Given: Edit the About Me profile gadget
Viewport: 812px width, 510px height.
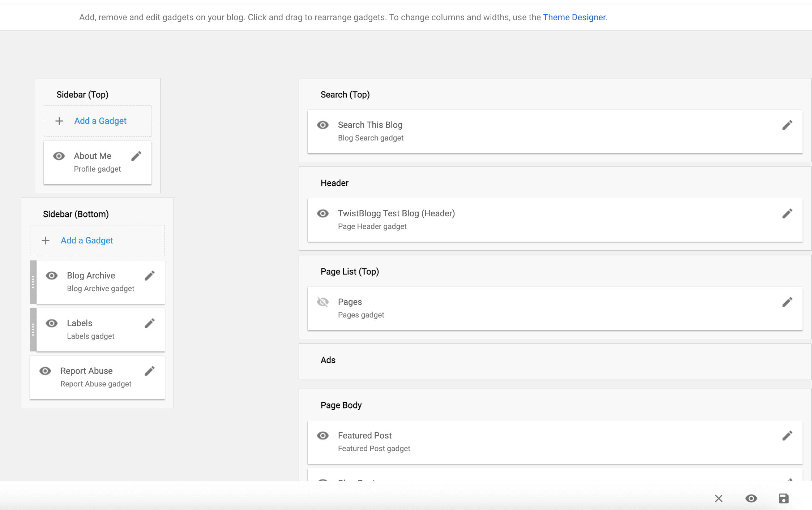Looking at the screenshot, I should pyautogui.click(x=136, y=156).
